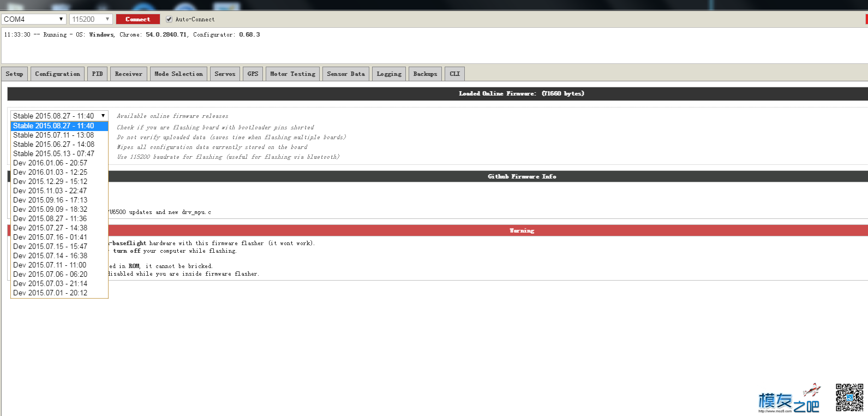This screenshot has width=868, height=416.
Task: Pick Dev 2015.07.03 - 21:14 release
Action: tap(59, 283)
